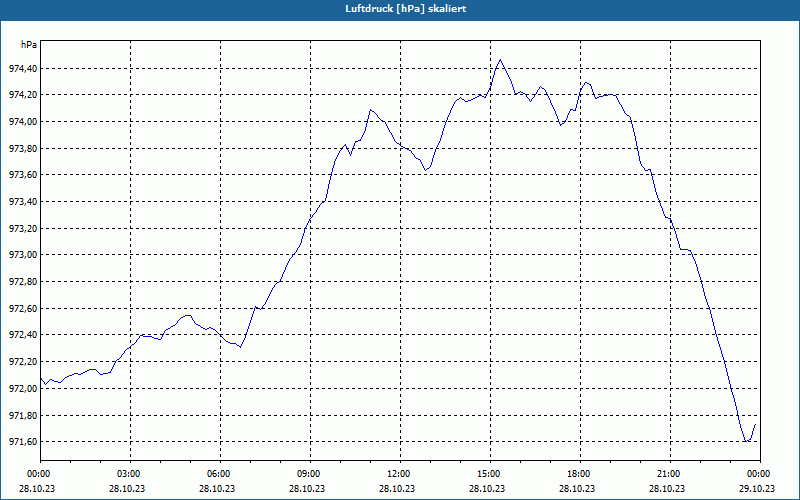This screenshot has height=500, width=800.
Task: Click the 'hPa' unit label
Action: [x=29, y=45]
